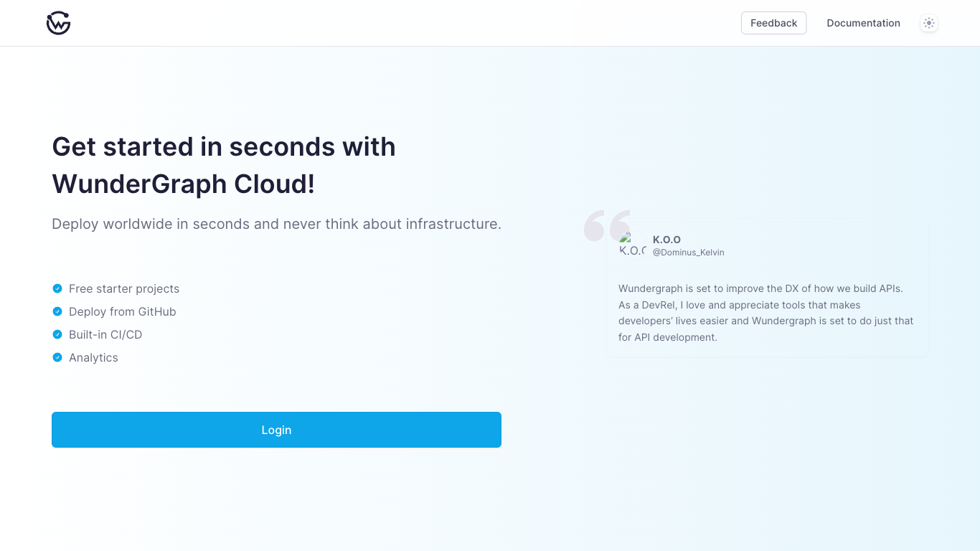
Task: Click the checkmark icon beside Deploy from GitHub
Action: coord(57,311)
